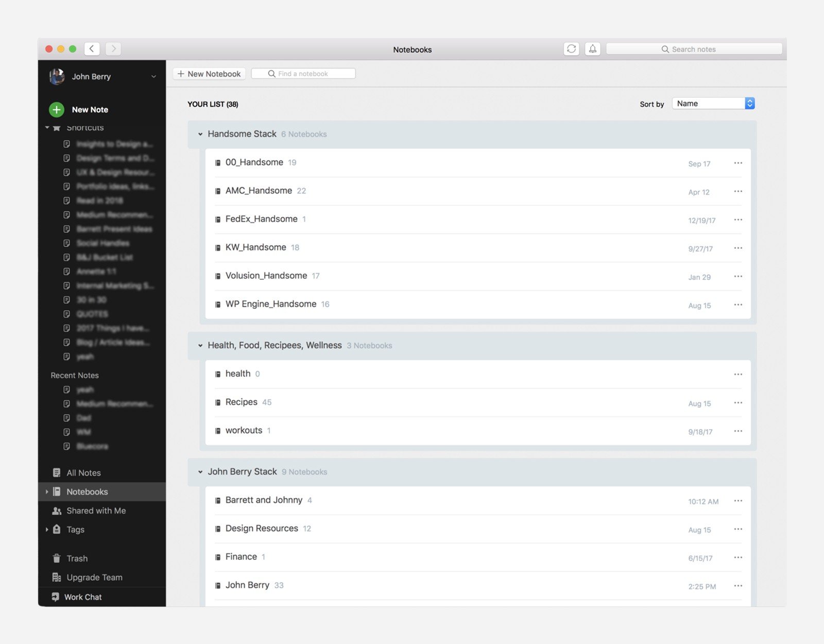Screen dimensions: 824x644
Task: Select Notebooks in the sidebar
Action: (x=87, y=492)
